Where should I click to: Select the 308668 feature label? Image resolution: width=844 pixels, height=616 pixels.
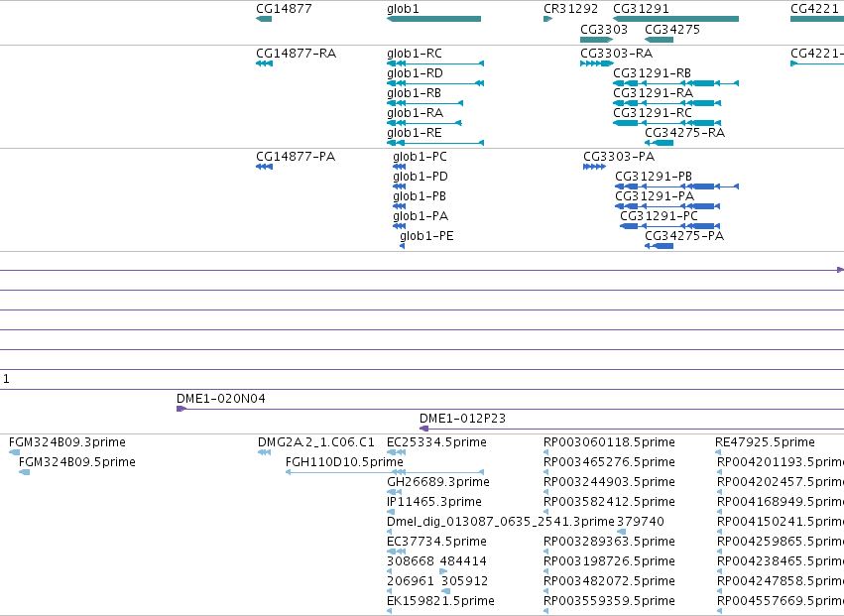click(411, 561)
